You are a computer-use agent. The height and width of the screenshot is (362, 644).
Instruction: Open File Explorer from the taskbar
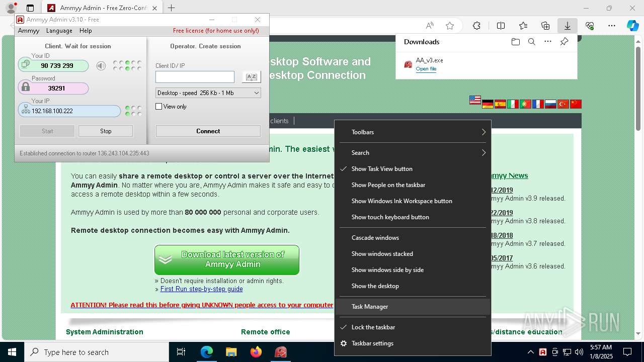(231, 352)
